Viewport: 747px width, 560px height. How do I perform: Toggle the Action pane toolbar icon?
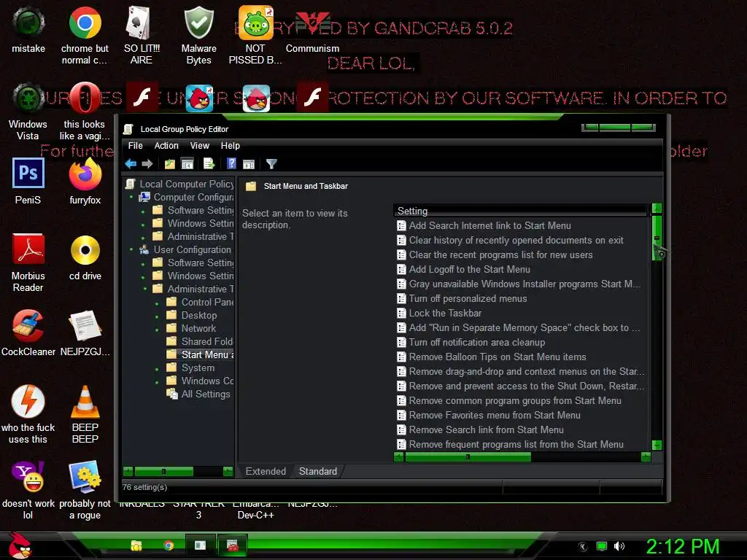click(x=249, y=164)
